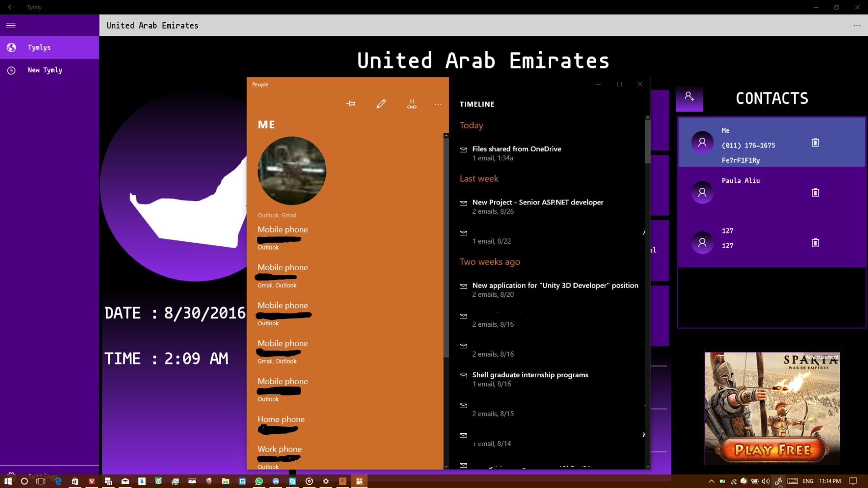Click the 'Work phone' entry

pos(280,457)
